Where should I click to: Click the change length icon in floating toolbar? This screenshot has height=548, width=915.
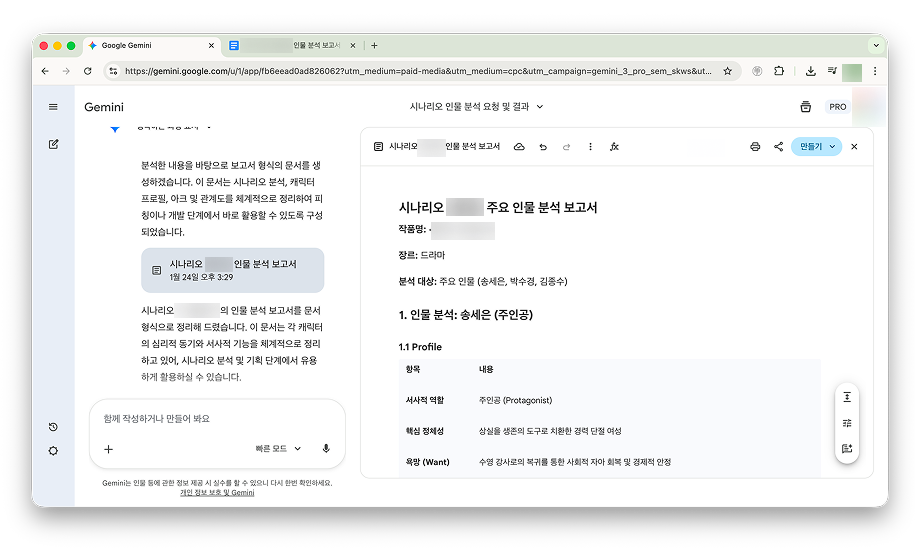(x=847, y=397)
